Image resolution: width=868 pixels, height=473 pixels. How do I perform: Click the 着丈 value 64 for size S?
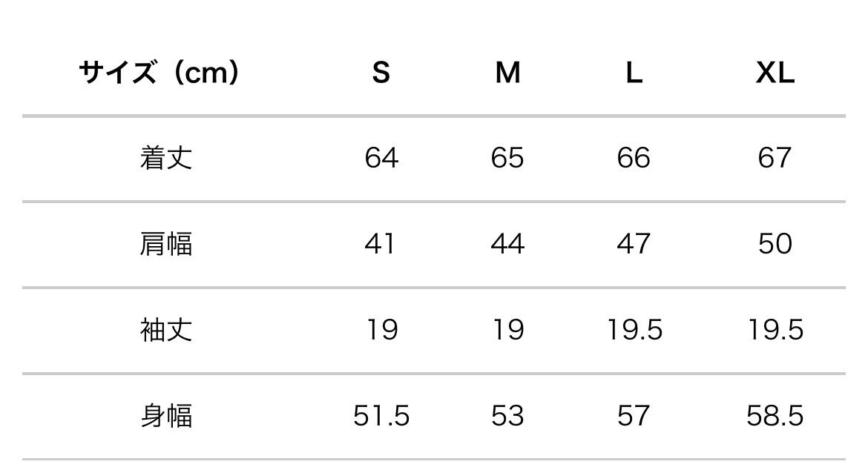[381, 158]
